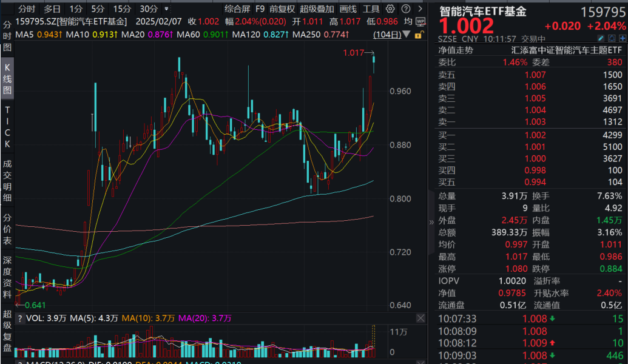
Task: Click the 超级叠加 button
Action: tap(317, 9)
